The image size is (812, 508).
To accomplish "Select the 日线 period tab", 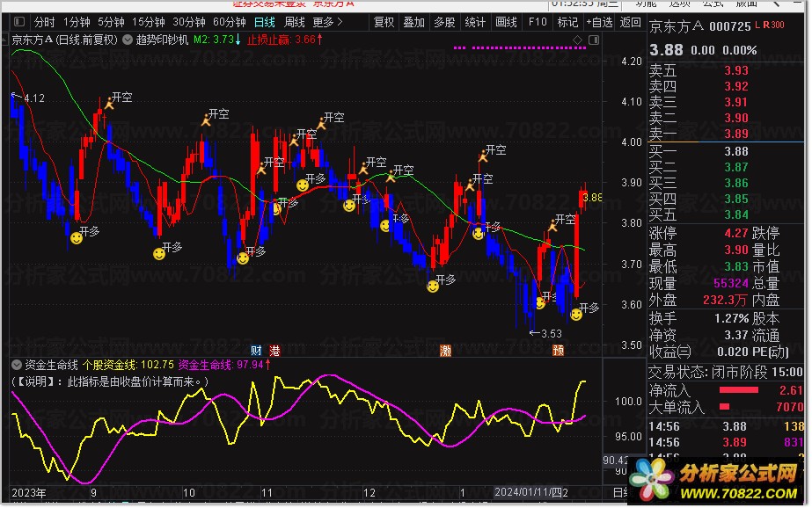I will point(265,22).
